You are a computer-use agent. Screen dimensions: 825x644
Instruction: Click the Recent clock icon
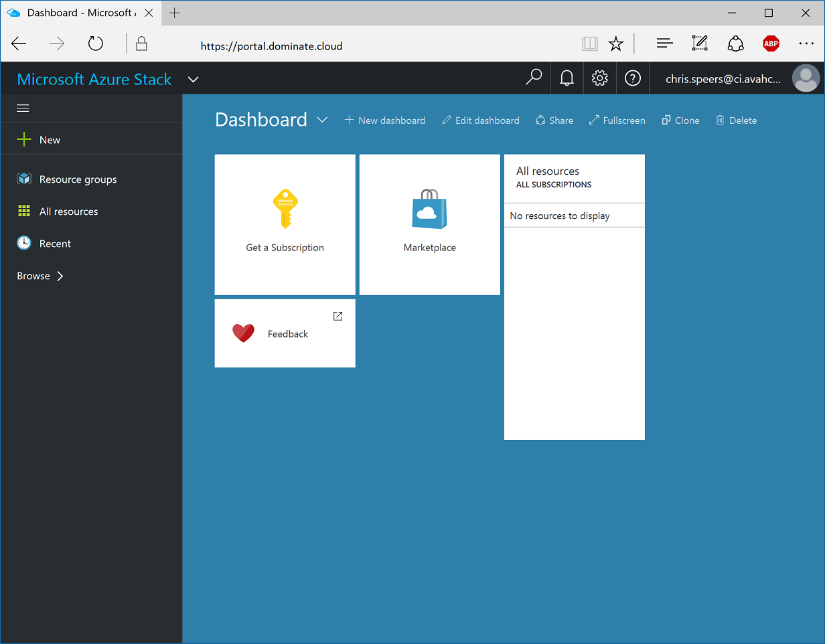pyautogui.click(x=24, y=243)
